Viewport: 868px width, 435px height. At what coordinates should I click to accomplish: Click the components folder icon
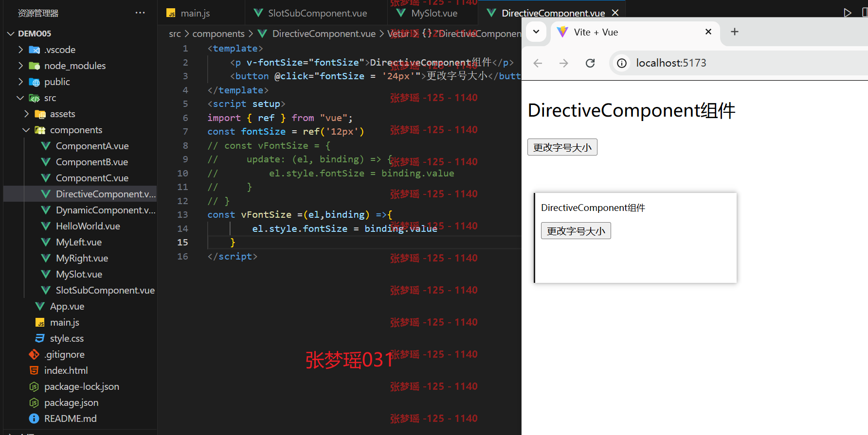tap(40, 130)
